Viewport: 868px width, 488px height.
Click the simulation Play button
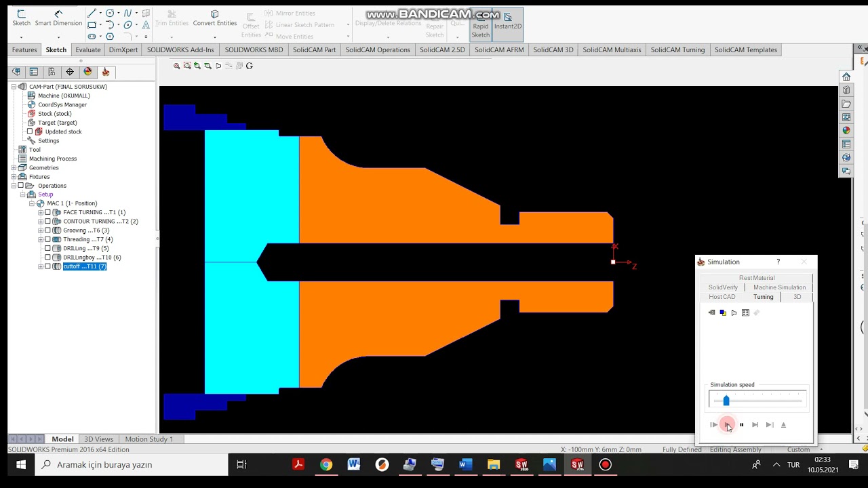(727, 425)
